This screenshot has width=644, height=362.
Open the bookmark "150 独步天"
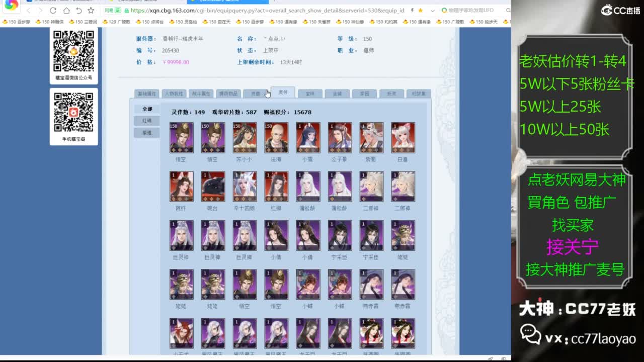484,22
